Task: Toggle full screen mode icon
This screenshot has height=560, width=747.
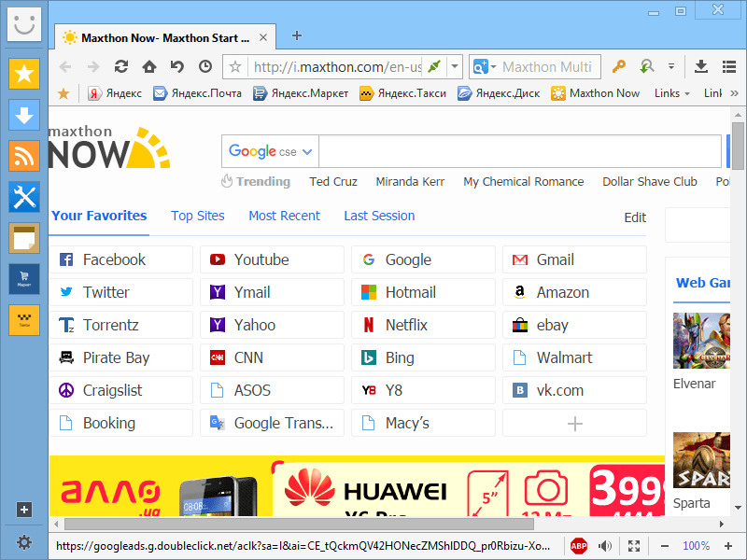Action: pos(634,546)
